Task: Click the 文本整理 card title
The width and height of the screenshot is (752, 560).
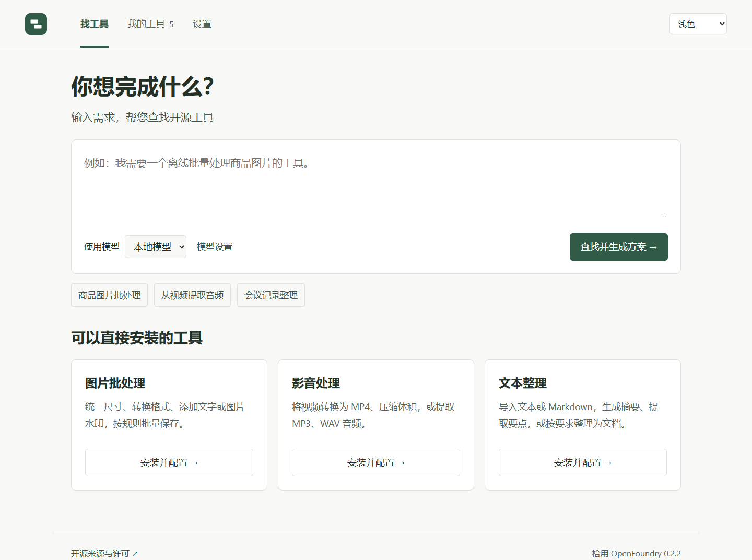Action: click(523, 383)
